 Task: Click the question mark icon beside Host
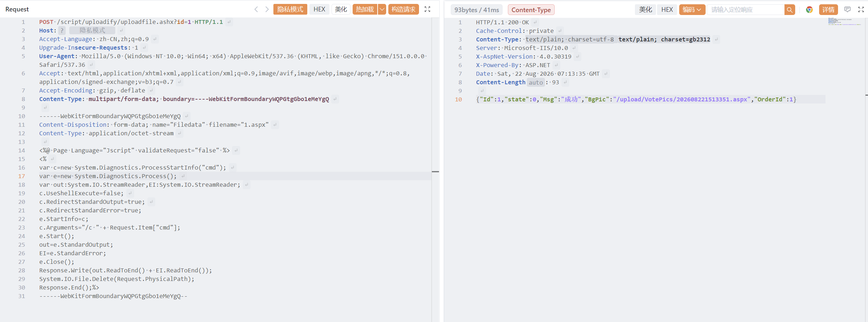(x=62, y=30)
